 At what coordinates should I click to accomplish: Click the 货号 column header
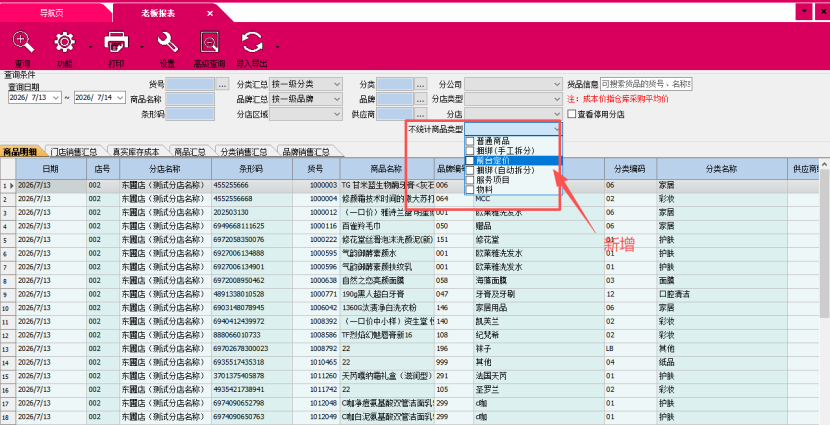[x=315, y=169]
